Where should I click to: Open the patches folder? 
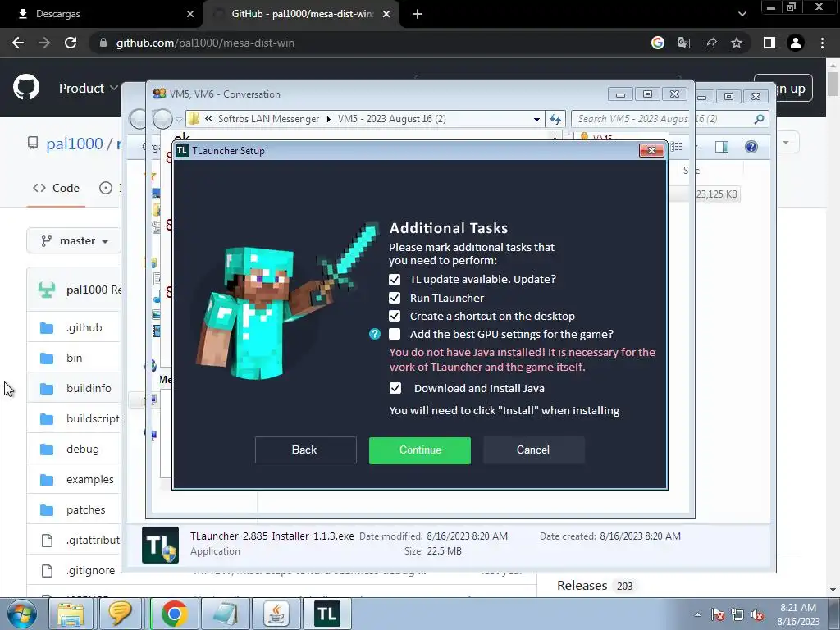click(85, 510)
